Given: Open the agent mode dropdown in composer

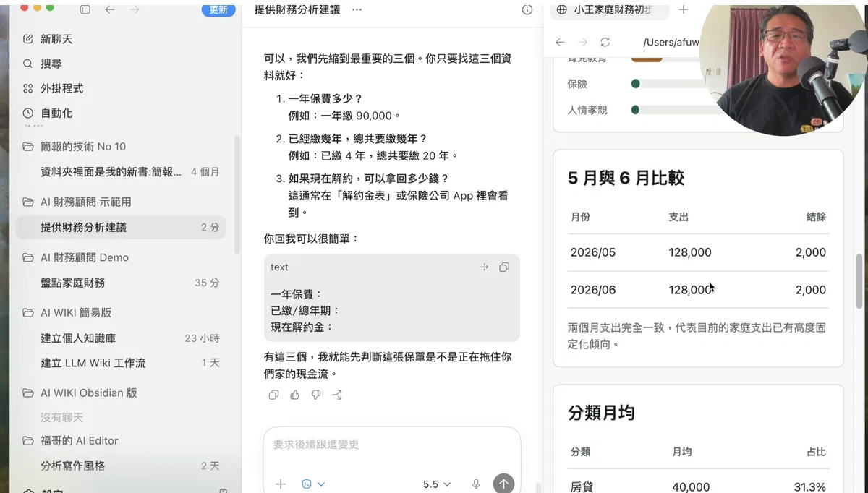Looking at the screenshot, I should click(x=313, y=484).
